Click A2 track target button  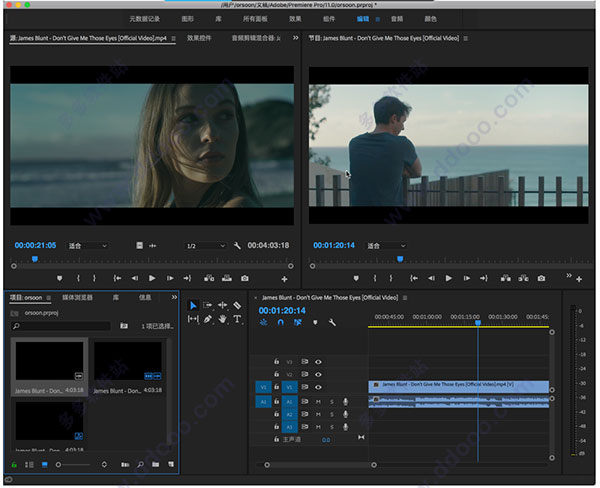289,414
